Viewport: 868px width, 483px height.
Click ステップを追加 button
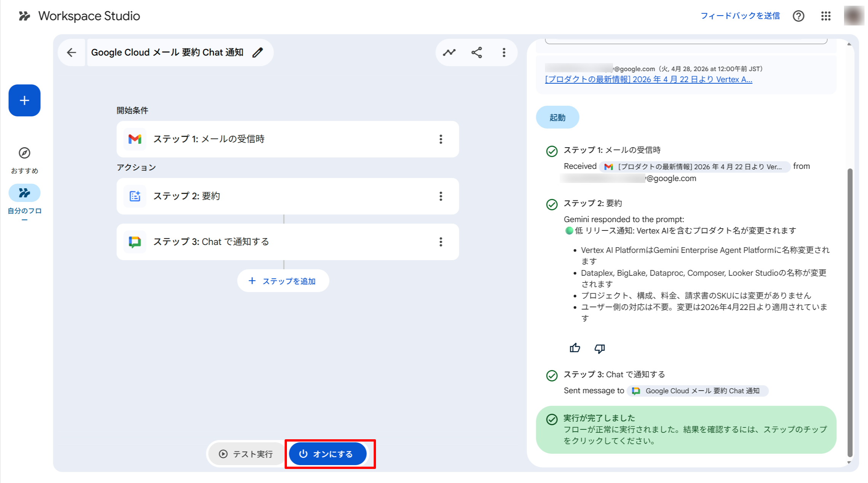283,281
